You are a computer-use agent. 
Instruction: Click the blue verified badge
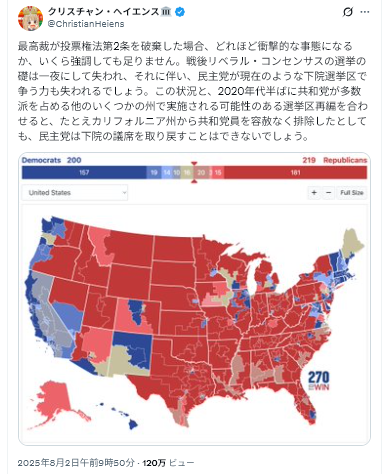[180, 12]
